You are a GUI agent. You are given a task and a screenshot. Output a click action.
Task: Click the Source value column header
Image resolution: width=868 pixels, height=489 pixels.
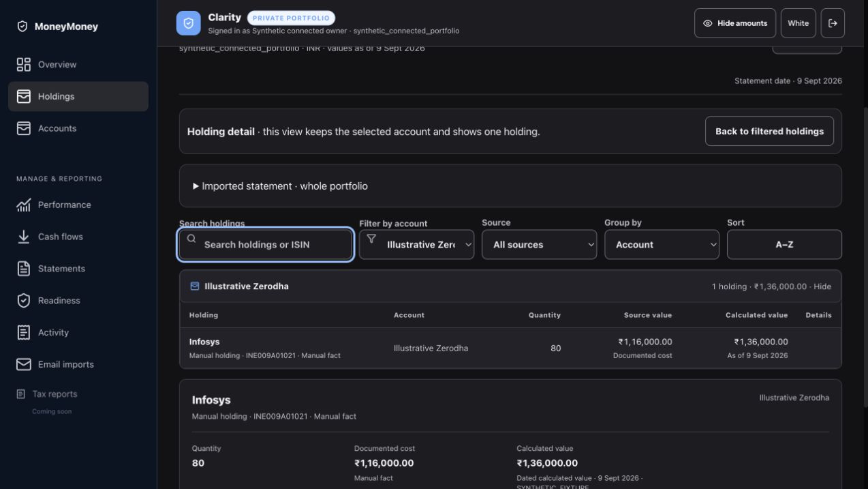[647, 315]
